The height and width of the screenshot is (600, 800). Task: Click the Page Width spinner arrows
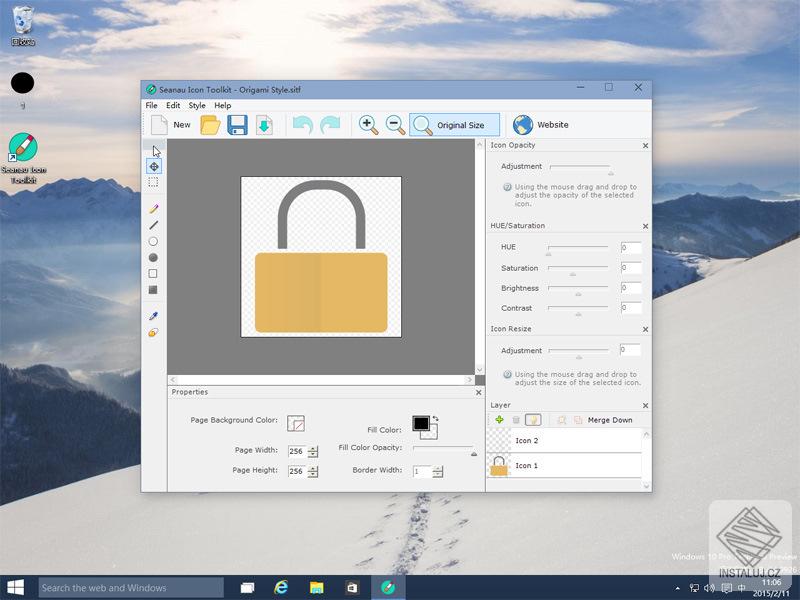[x=313, y=452]
